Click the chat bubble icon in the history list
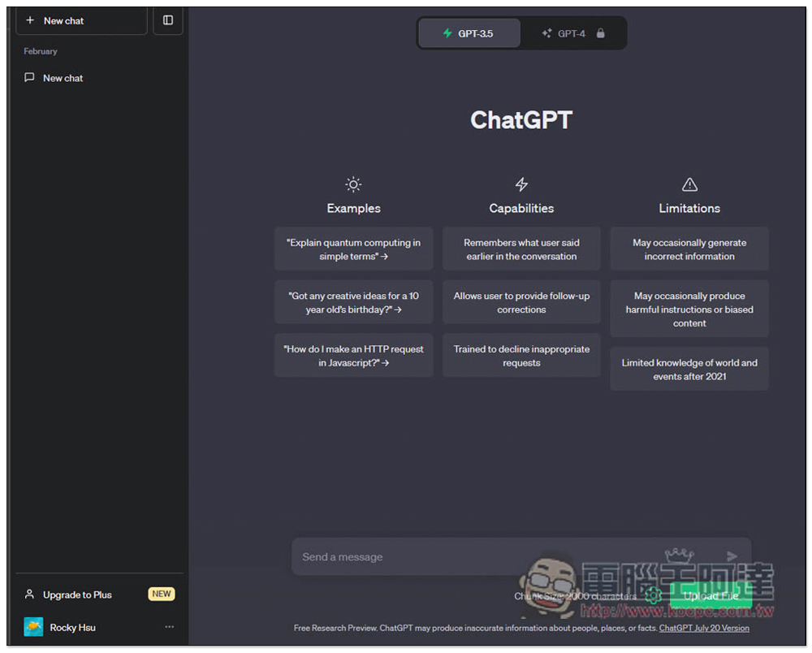The width and height of the screenshot is (812, 653). 29,78
